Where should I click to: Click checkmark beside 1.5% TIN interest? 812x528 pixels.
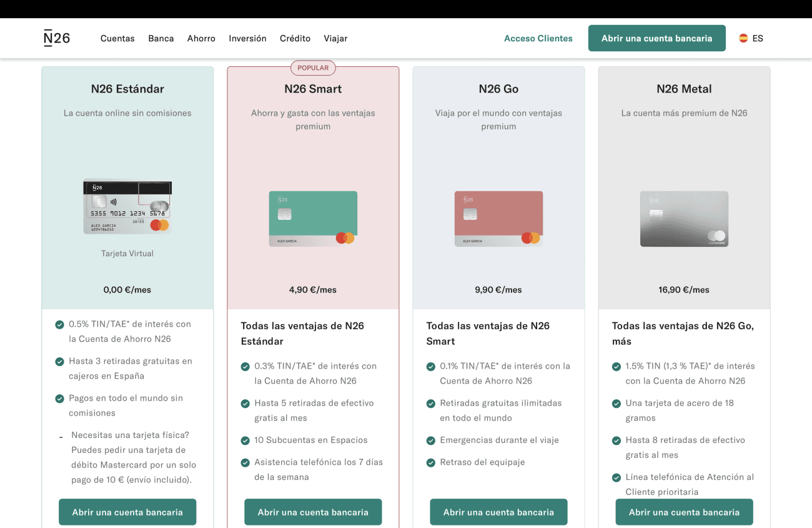[x=616, y=366]
